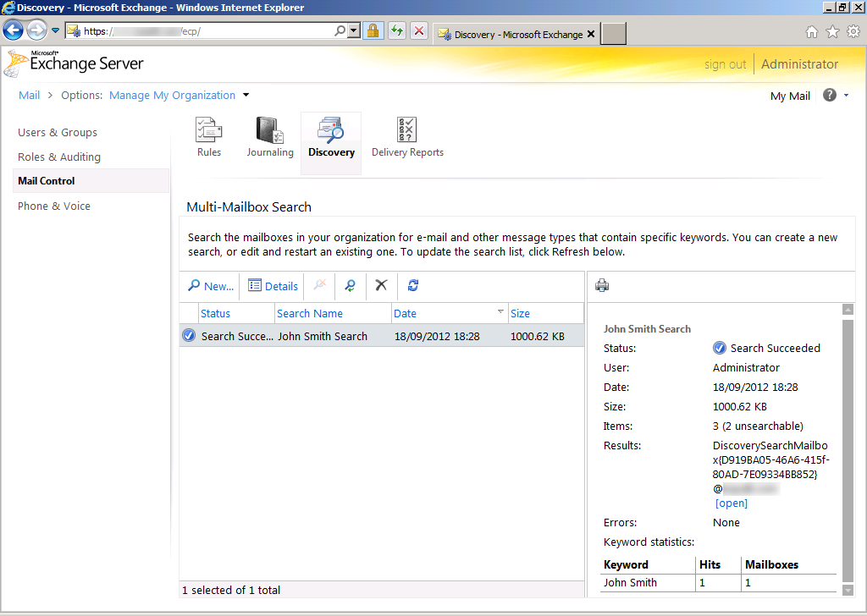Open the Journaling section icon

270,138
